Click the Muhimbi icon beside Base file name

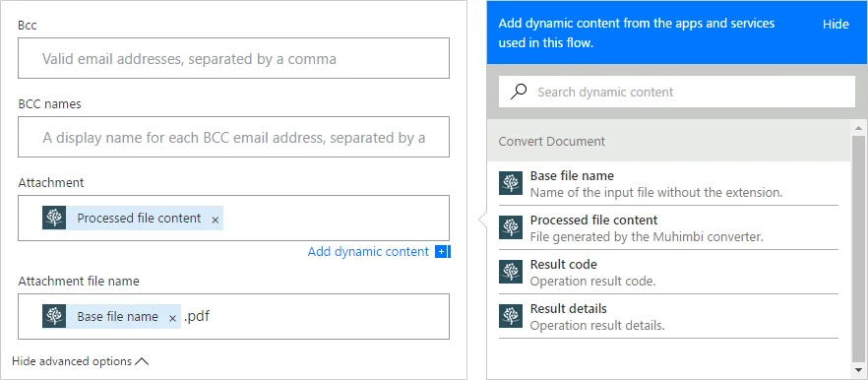(511, 183)
